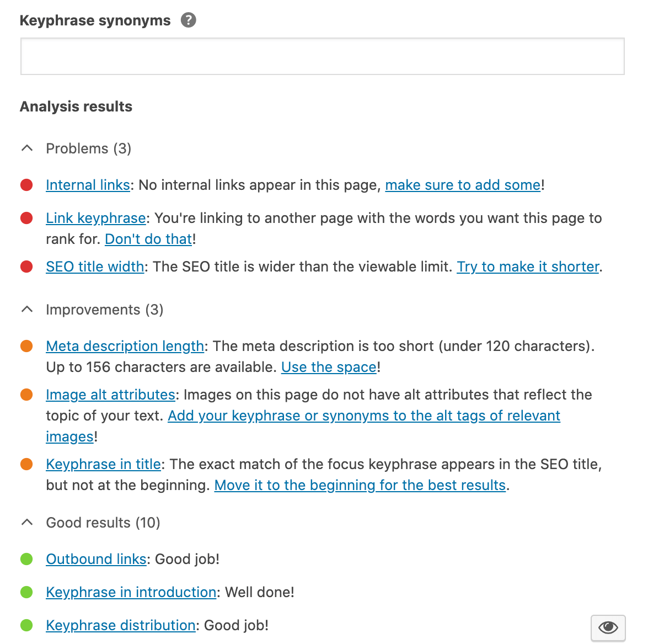Collapse the Improvements section
This screenshot has height=644, width=648.
click(x=26, y=309)
